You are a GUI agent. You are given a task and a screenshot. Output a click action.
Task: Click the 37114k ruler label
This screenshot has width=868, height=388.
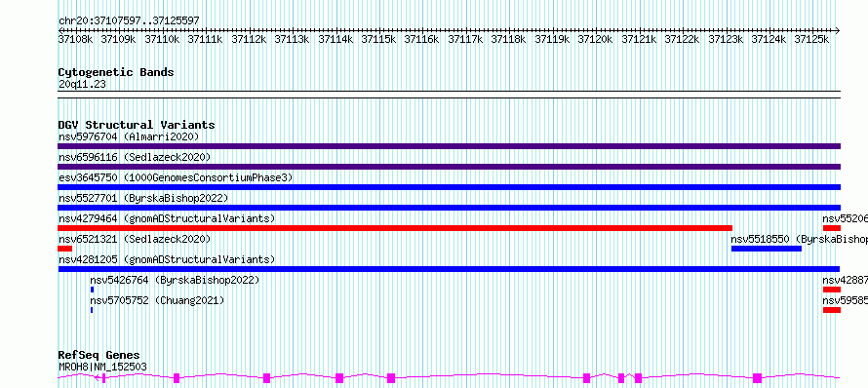click(x=336, y=39)
